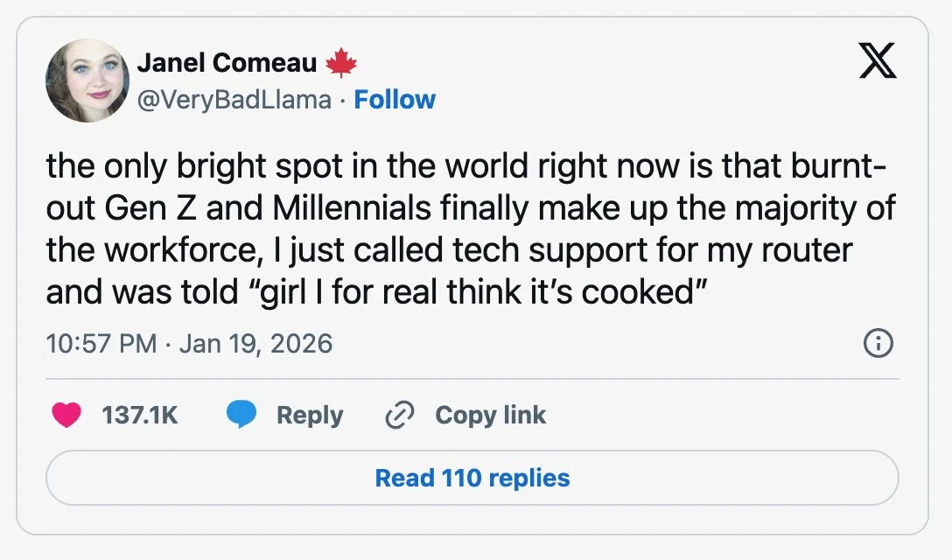
Task: Click the phrase "tech support for my router"
Action: pos(665,250)
